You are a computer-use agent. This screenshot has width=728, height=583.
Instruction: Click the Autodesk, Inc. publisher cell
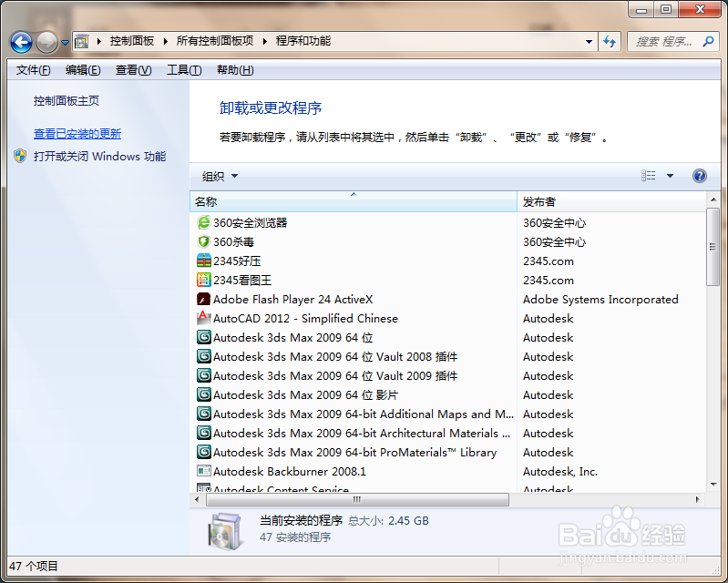click(560, 472)
